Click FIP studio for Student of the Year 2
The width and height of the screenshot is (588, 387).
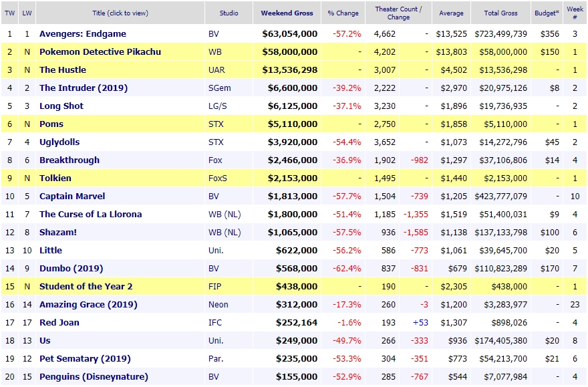(x=215, y=287)
